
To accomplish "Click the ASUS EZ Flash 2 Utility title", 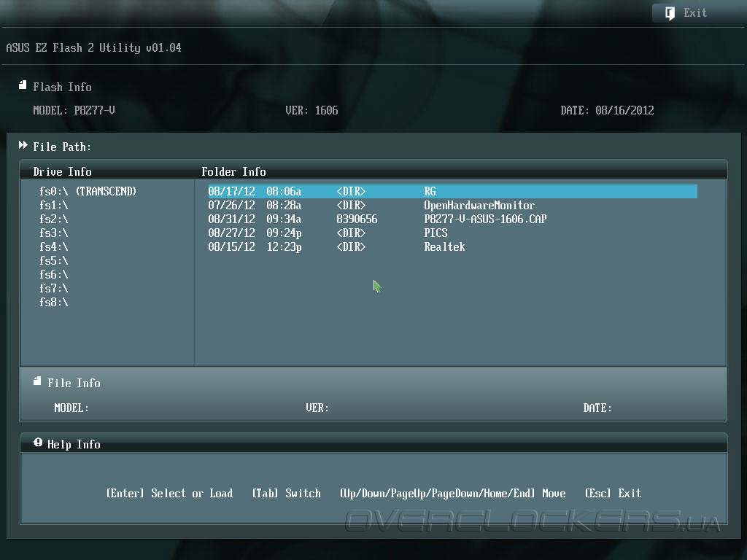I will click(x=93, y=47).
